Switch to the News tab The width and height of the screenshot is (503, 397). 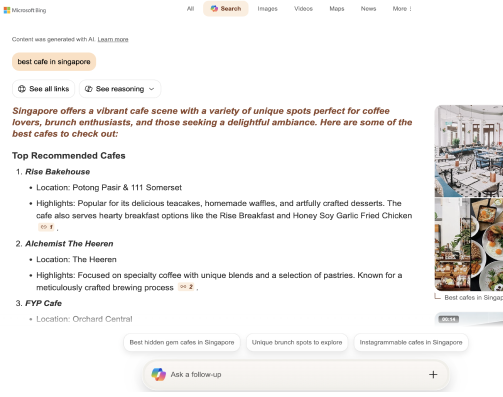(x=368, y=9)
